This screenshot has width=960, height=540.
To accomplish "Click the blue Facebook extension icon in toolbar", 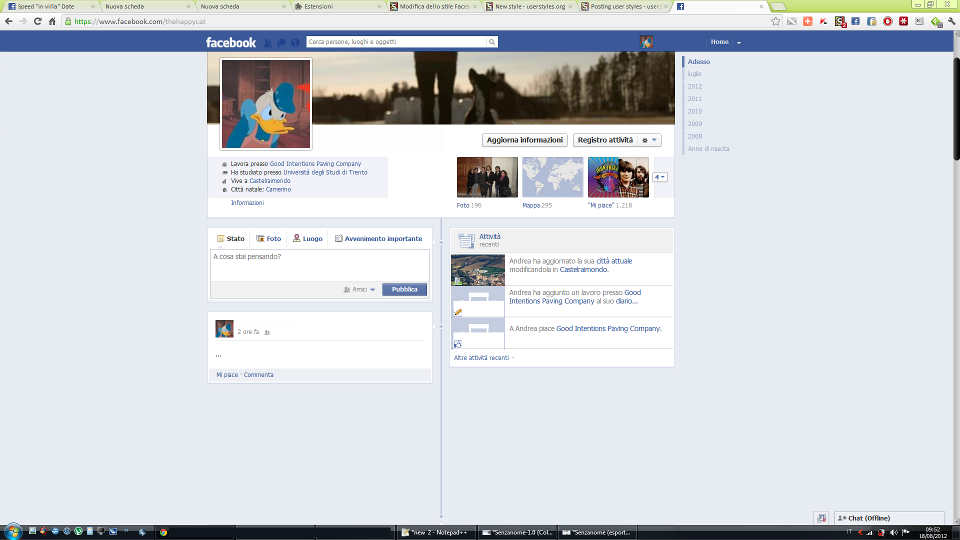I will pos(855,21).
